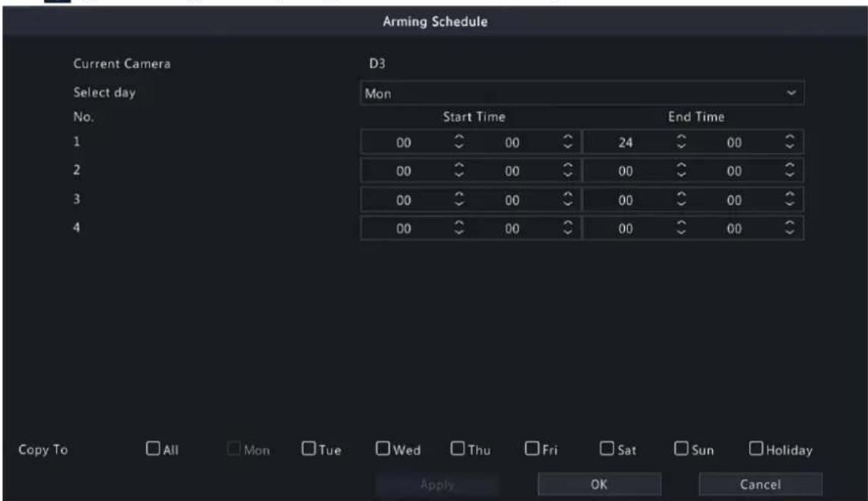Check the Sat copy checkbox
The image size is (868, 501).
click(607, 449)
